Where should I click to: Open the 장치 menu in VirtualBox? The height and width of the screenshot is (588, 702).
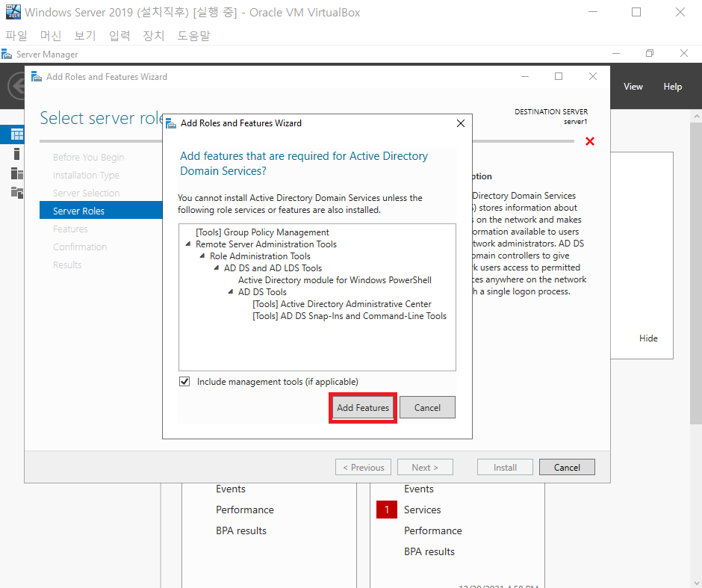(154, 35)
